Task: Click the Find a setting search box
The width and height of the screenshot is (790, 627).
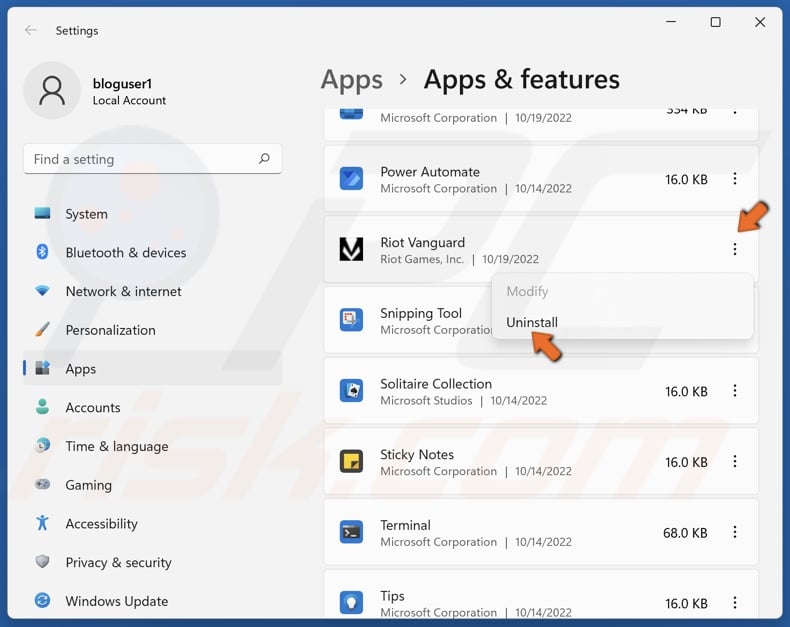Action: pyautogui.click(x=140, y=159)
